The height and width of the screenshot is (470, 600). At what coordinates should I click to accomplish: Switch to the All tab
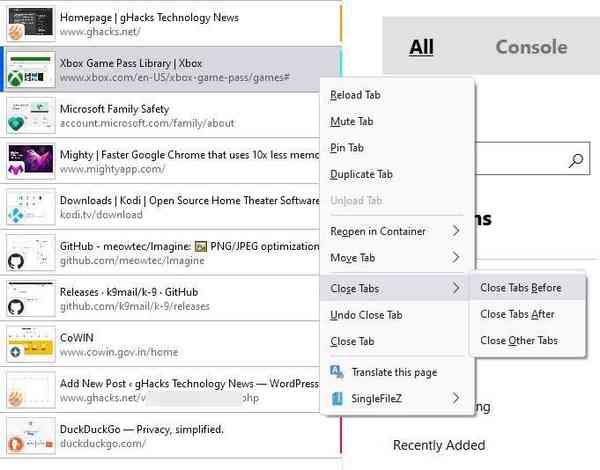421,47
